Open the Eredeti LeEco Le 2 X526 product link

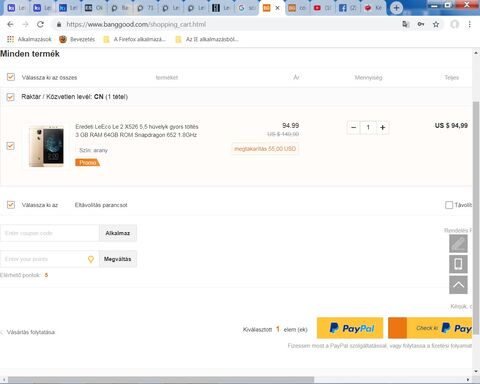[137, 131]
